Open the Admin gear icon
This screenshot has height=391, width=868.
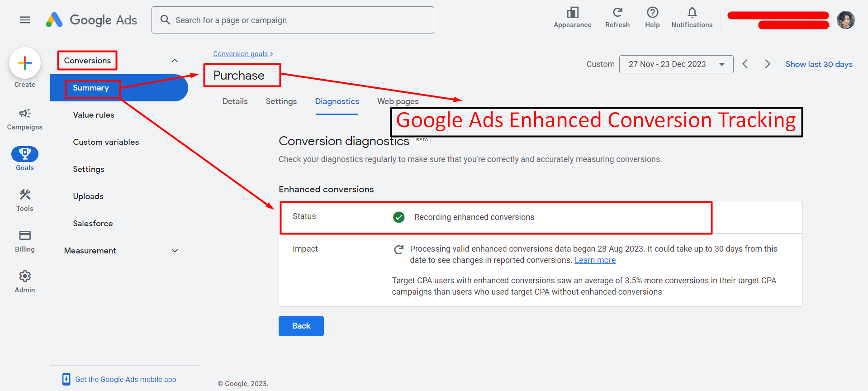(x=25, y=276)
